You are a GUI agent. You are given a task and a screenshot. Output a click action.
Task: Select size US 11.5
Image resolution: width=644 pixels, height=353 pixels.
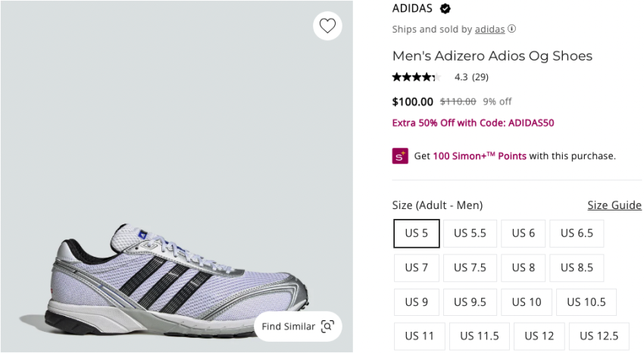tap(479, 336)
